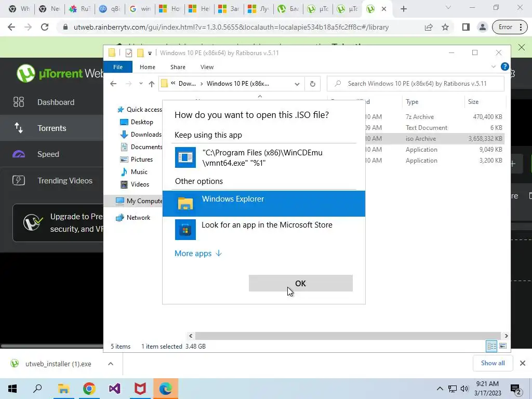Switch Explorer to details view icon
Image resolution: width=532 pixels, height=399 pixels.
[491, 345]
